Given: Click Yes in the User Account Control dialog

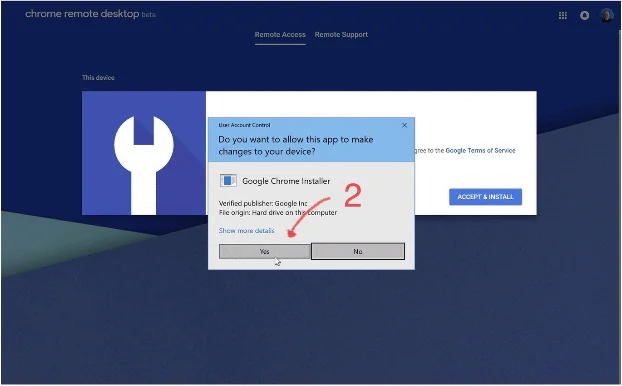Looking at the screenshot, I should (265, 252).
